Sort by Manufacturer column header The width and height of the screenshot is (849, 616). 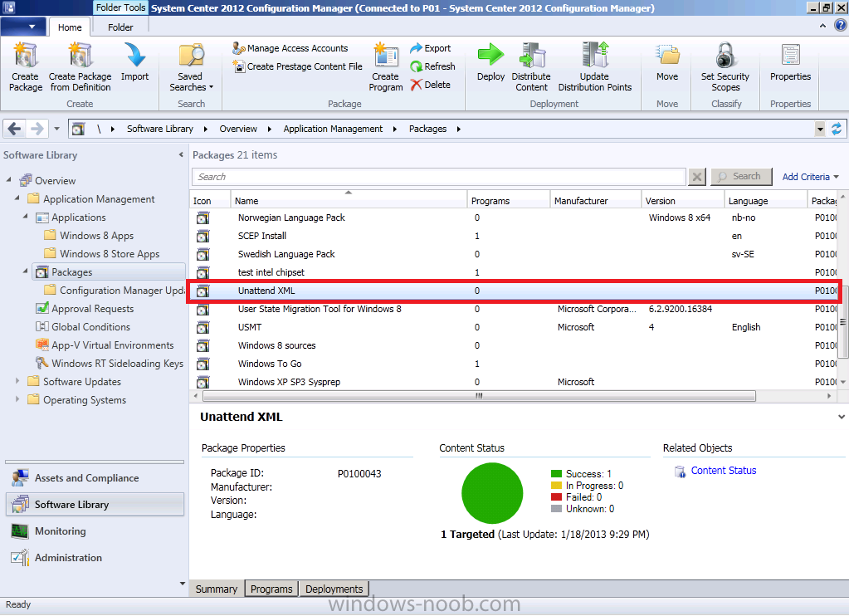tap(596, 200)
